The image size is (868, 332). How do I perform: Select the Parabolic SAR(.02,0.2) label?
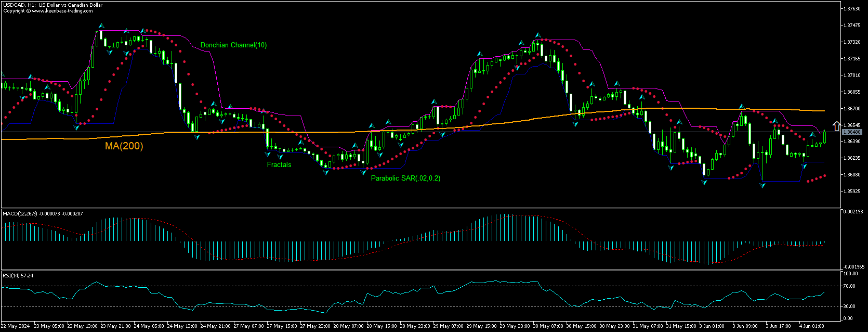pos(405,178)
